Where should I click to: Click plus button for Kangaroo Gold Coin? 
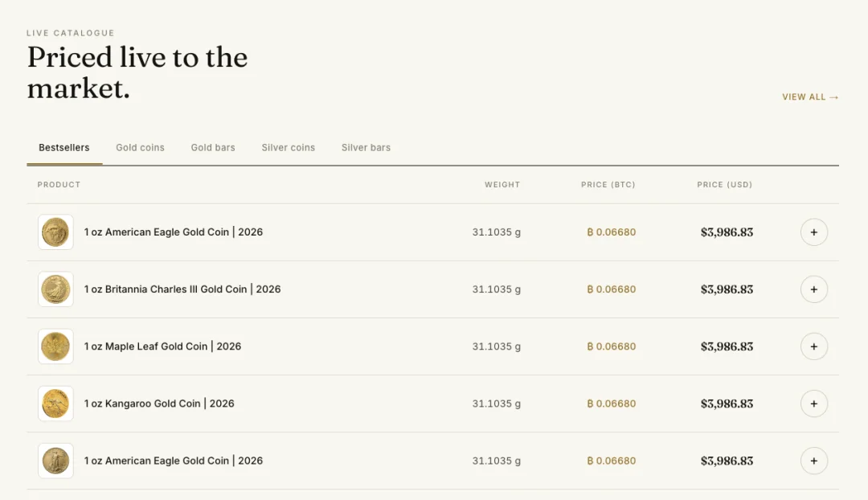(813, 404)
